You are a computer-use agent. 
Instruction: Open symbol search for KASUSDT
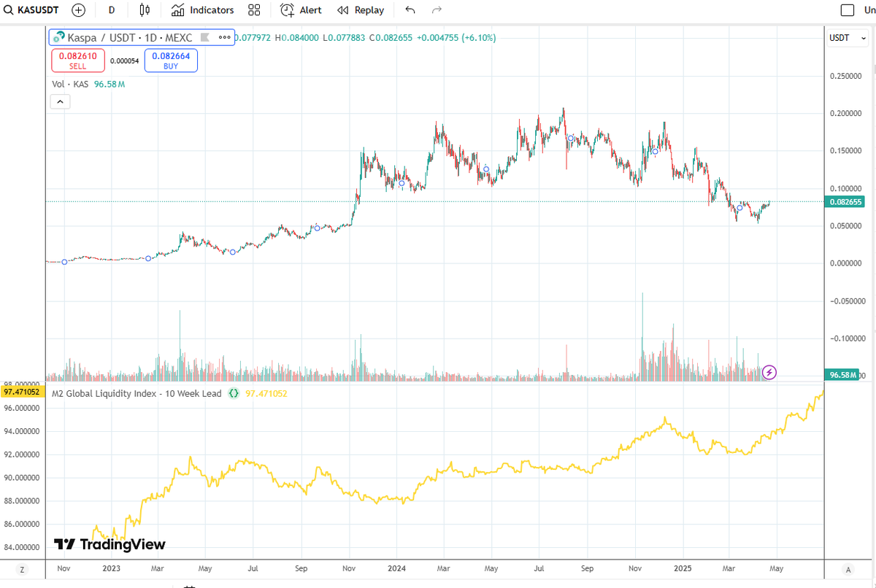[31, 10]
